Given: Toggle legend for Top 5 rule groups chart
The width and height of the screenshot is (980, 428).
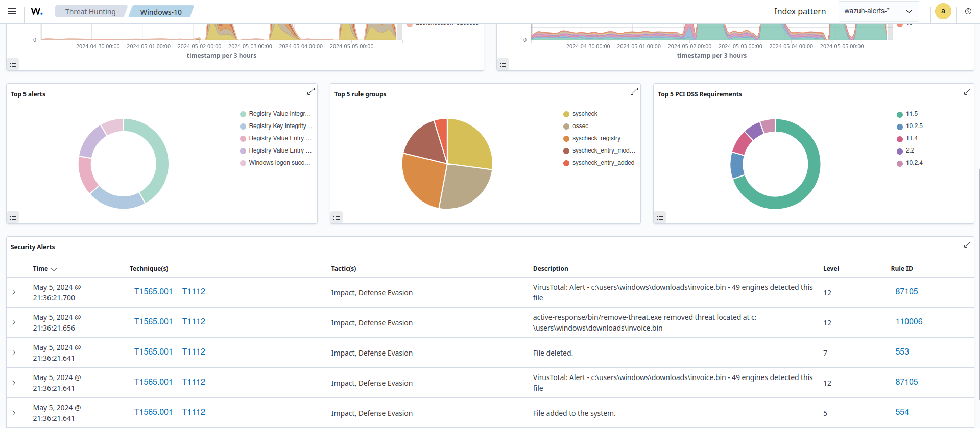Looking at the screenshot, I should coord(337,217).
